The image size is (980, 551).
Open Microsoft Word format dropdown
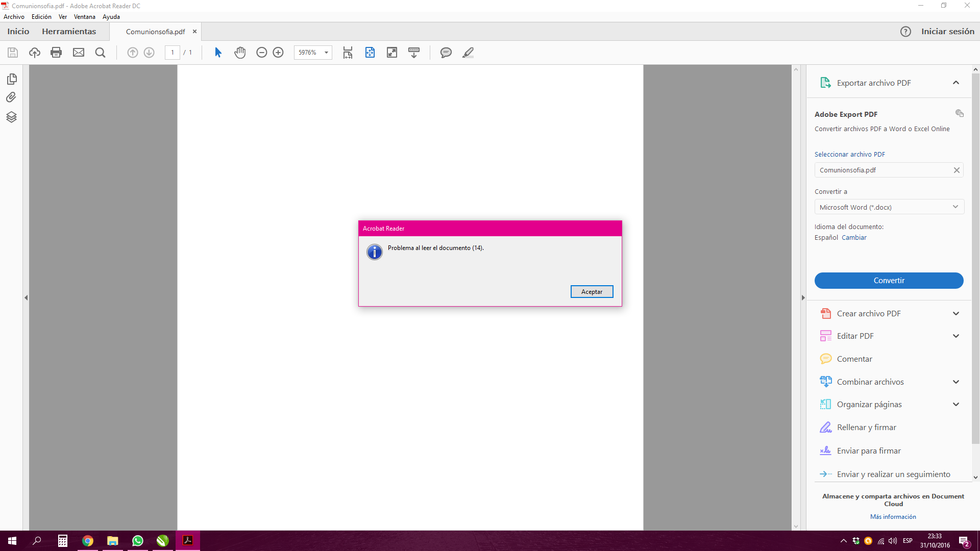click(x=889, y=207)
